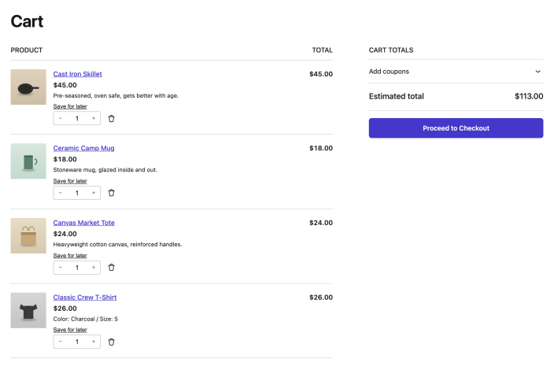The height and width of the screenshot is (392, 554).
Task: Expand the Add coupons section
Action: tap(456, 72)
